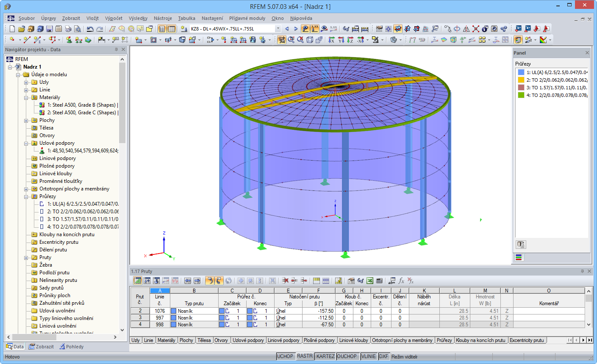Screen dimensions: 597x364
Task: Enable the RASTR toggle in the status bar
Action: 305,356
